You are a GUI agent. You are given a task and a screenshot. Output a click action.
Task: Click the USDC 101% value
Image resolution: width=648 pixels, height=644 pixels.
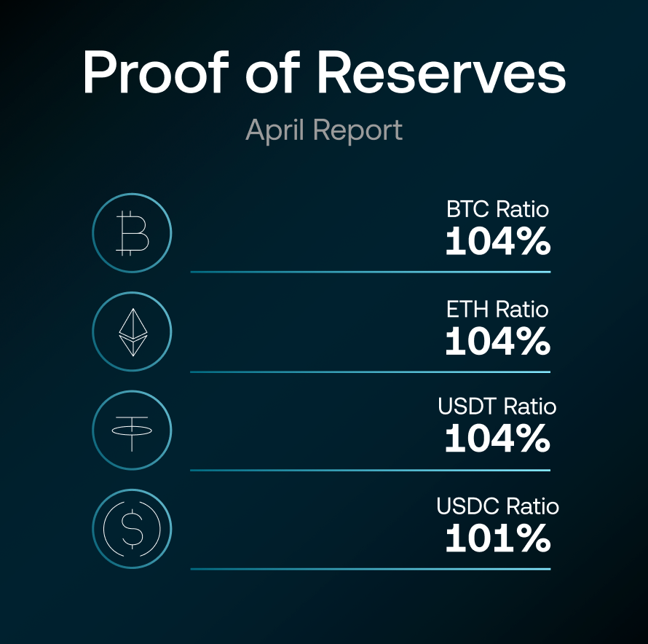[498, 538]
